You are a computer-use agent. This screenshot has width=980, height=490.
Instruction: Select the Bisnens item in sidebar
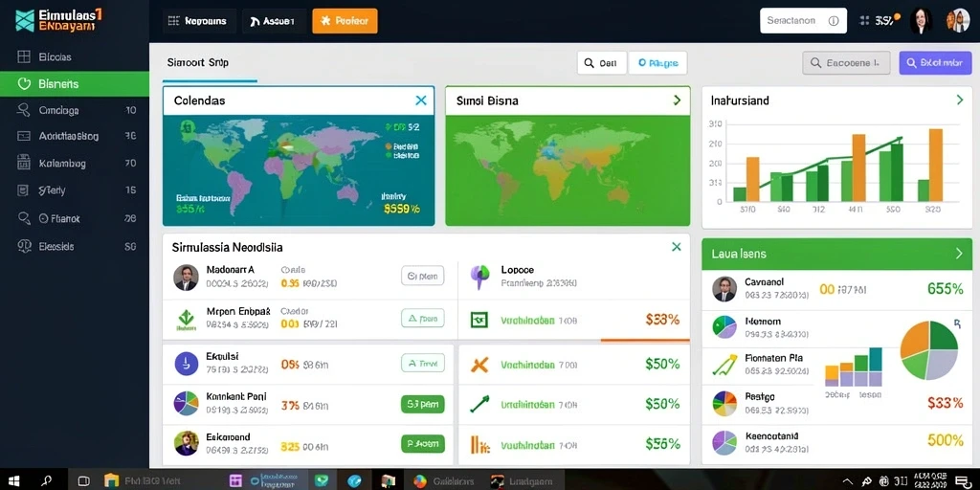[x=75, y=84]
